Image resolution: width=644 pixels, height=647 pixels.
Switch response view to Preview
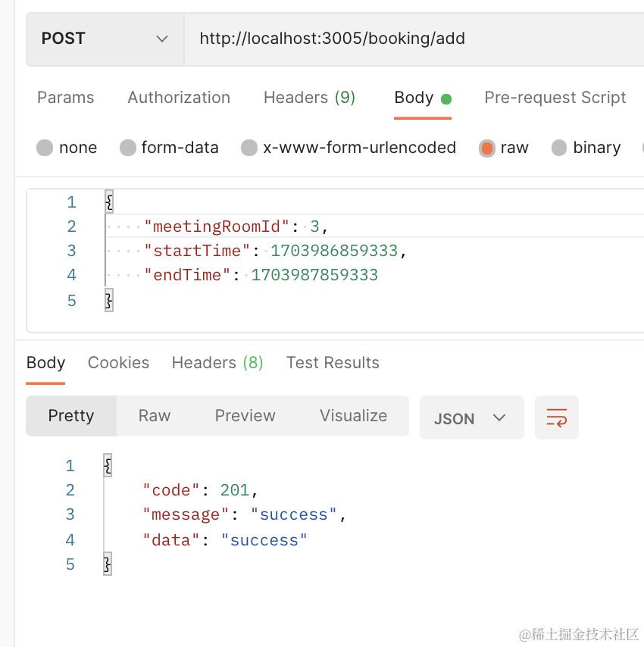coord(245,416)
